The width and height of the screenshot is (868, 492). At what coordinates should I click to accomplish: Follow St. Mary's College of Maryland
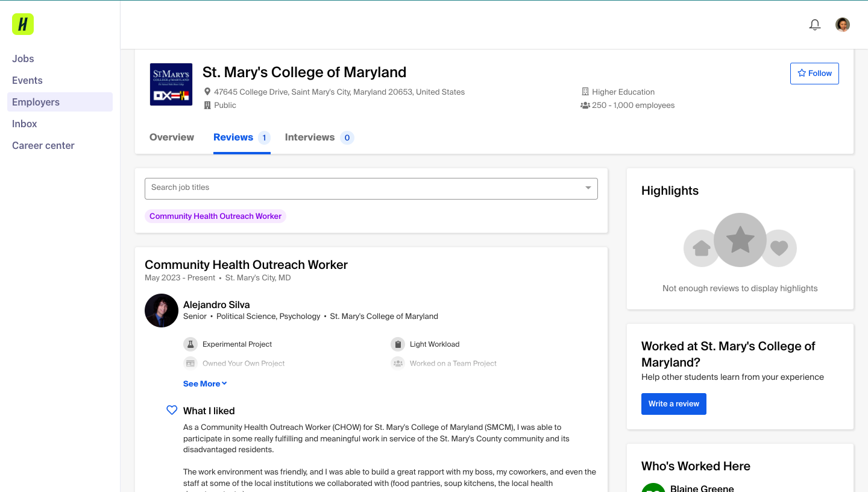[814, 74]
